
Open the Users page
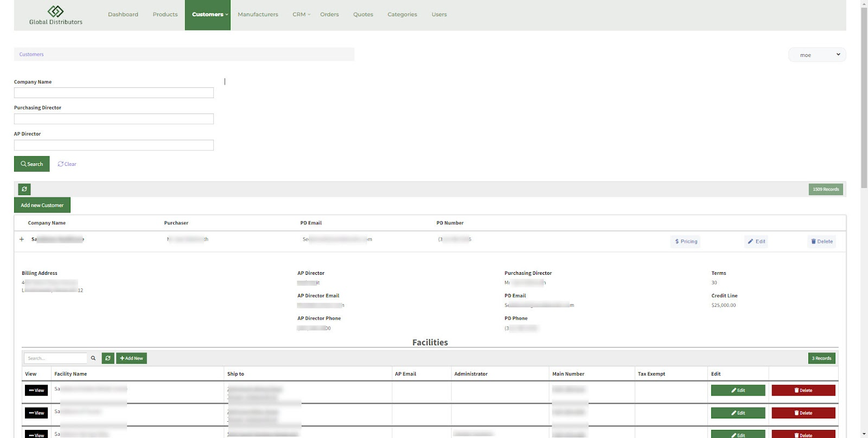(x=439, y=15)
